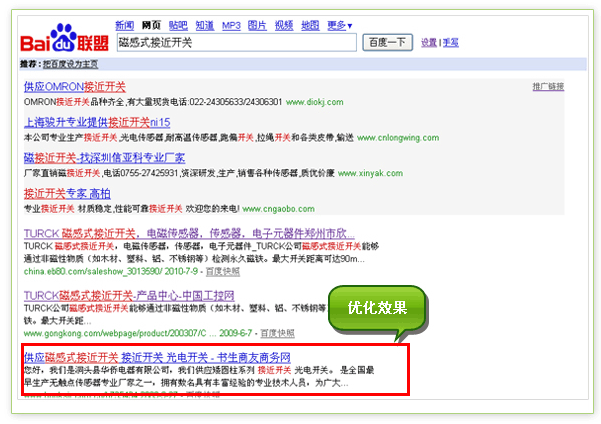
Task: Select the MP3 search tab
Action: tap(231, 24)
